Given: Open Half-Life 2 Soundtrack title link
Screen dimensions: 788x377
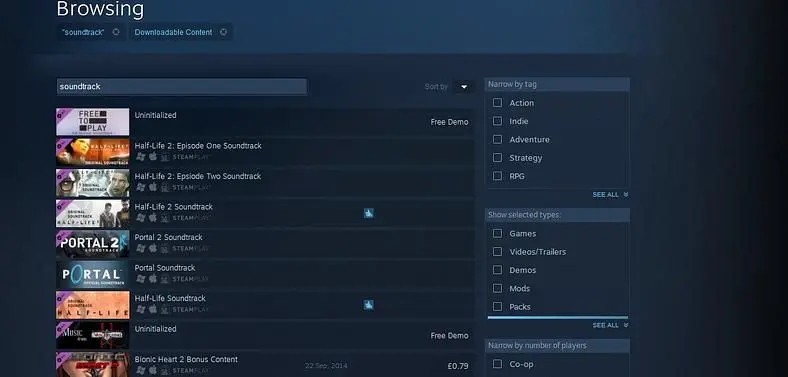Looking at the screenshot, I should coord(173,207).
